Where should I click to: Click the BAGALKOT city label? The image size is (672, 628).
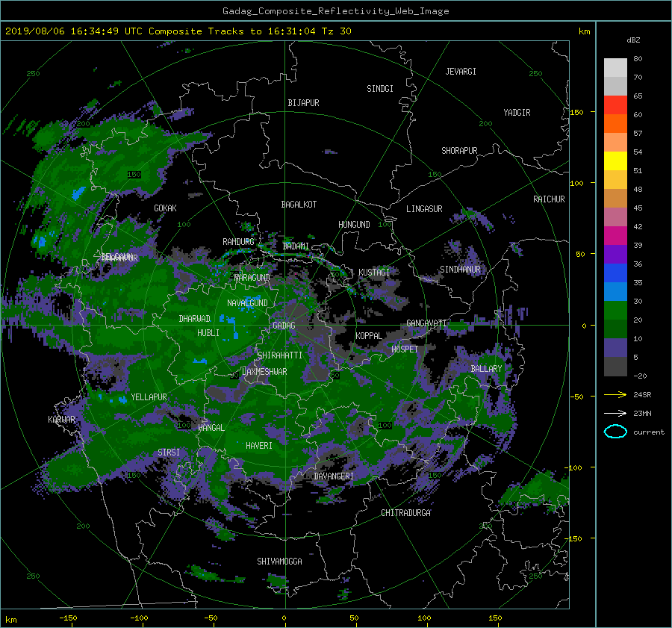(299, 205)
